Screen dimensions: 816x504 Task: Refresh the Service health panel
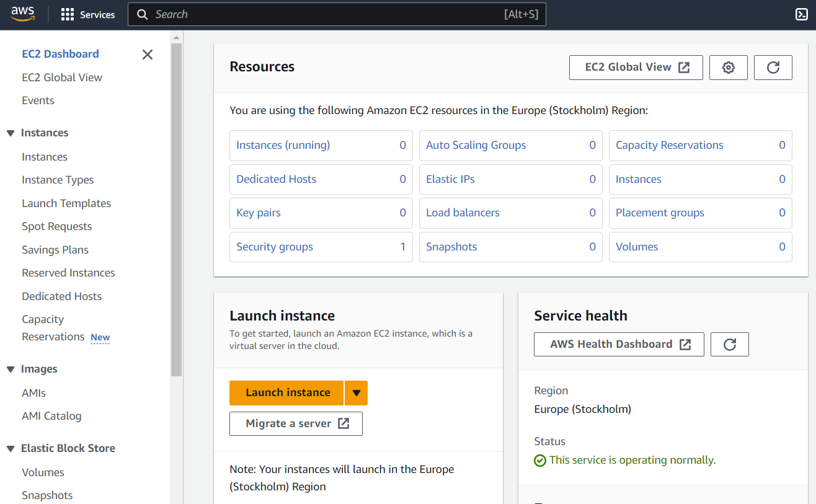click(729, 344)
